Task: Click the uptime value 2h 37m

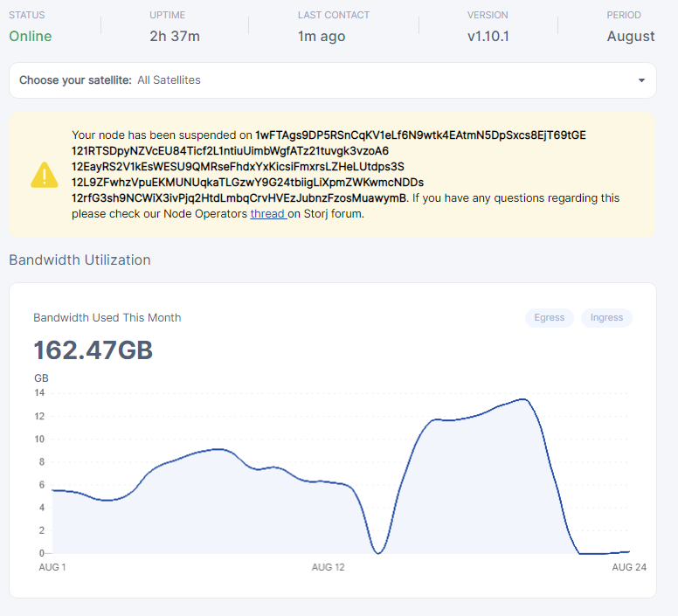Action: tap(175, 37)
